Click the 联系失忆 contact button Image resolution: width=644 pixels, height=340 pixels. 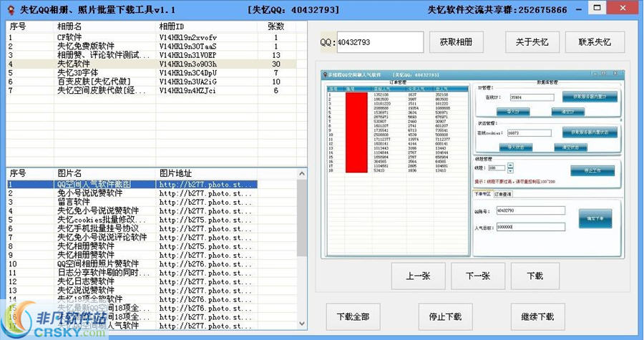coord(595,42)
